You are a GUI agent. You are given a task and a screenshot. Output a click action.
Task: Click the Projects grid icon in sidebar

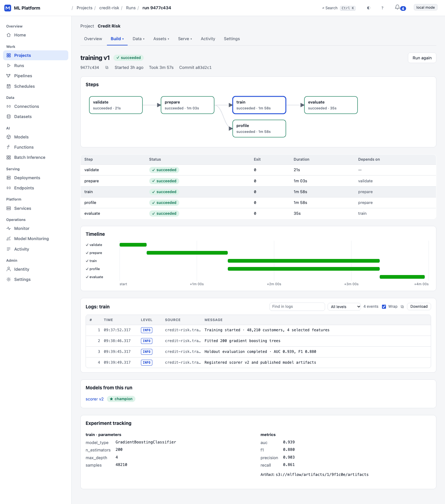click(x=9, y=55)
